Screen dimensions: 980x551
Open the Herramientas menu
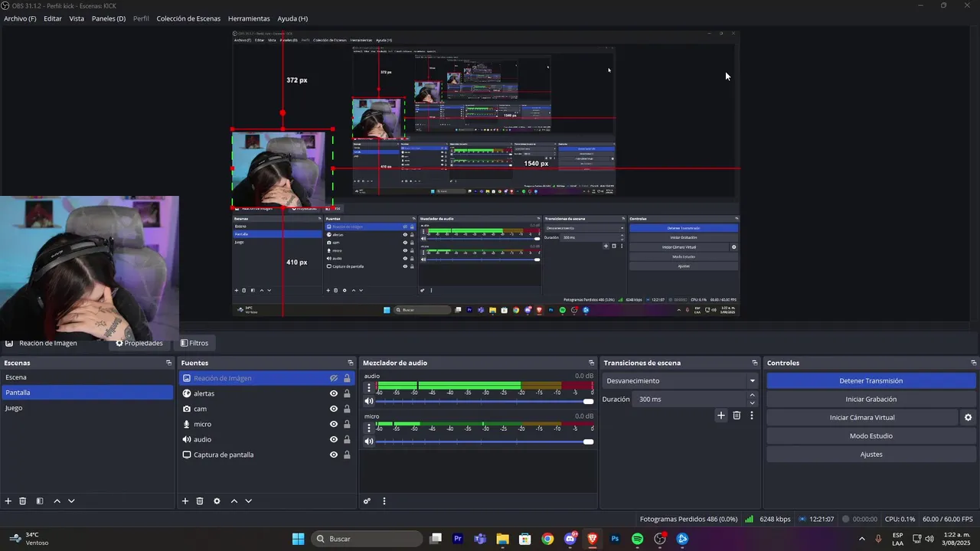pyautogui.click(x=249, y=18)
